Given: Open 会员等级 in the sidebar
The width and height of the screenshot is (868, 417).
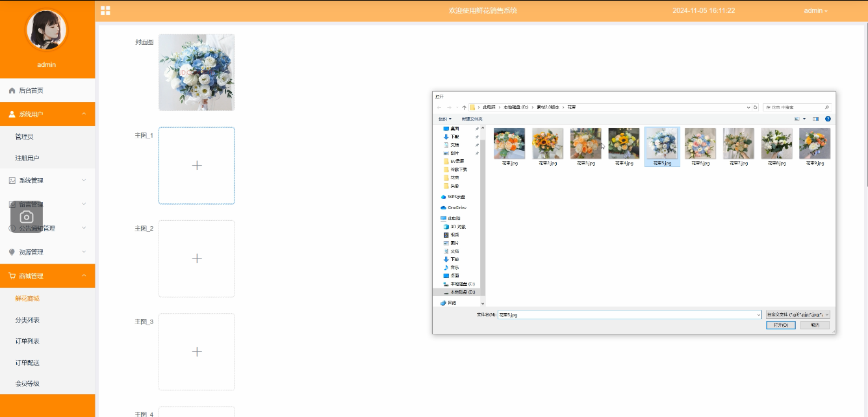Looking at the screenshot, I should point(28,383).
